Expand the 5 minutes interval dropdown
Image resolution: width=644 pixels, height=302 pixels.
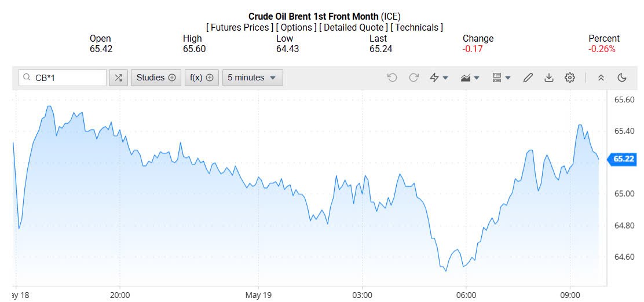(x=253, y=78)
